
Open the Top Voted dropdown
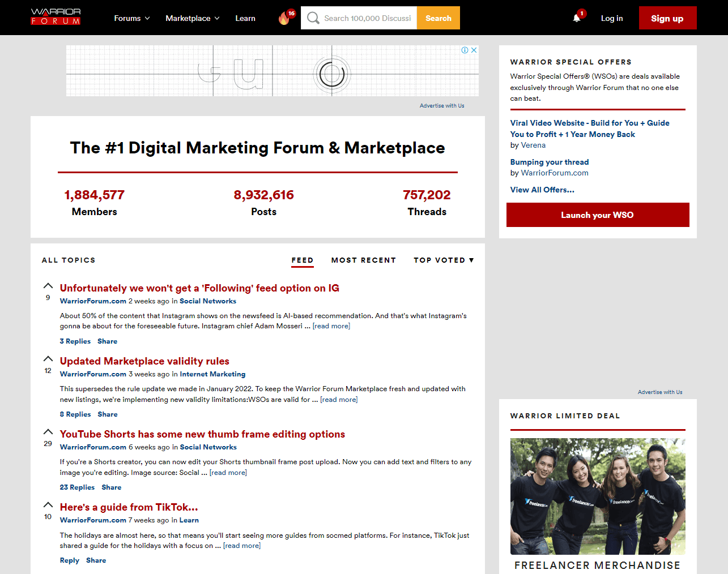click(x=444, y=260)
